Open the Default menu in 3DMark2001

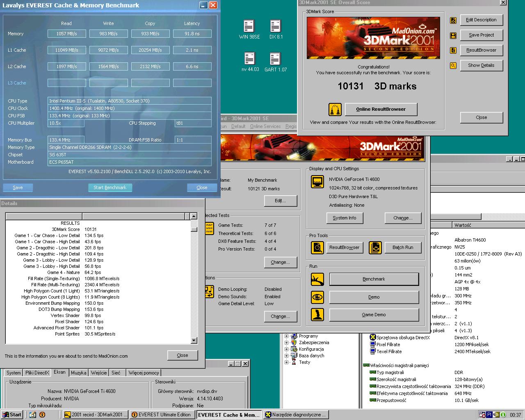238,126
